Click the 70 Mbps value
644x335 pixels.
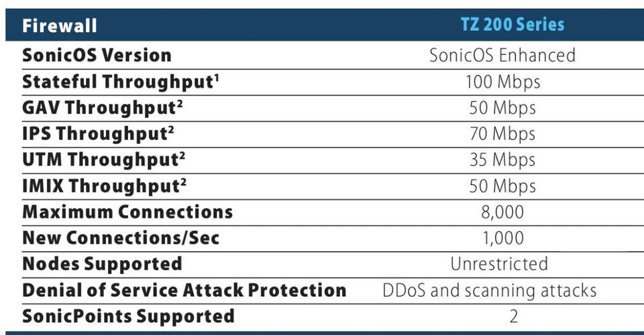point(502,134)
